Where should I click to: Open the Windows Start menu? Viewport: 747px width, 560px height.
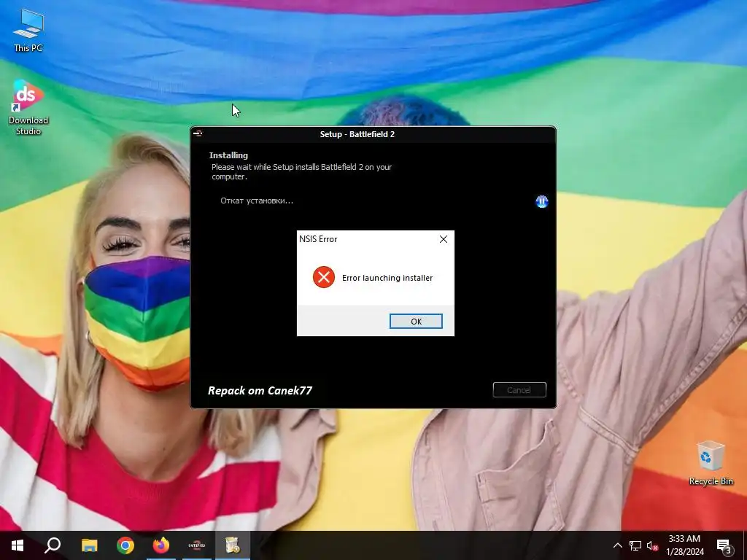(18, 545)
